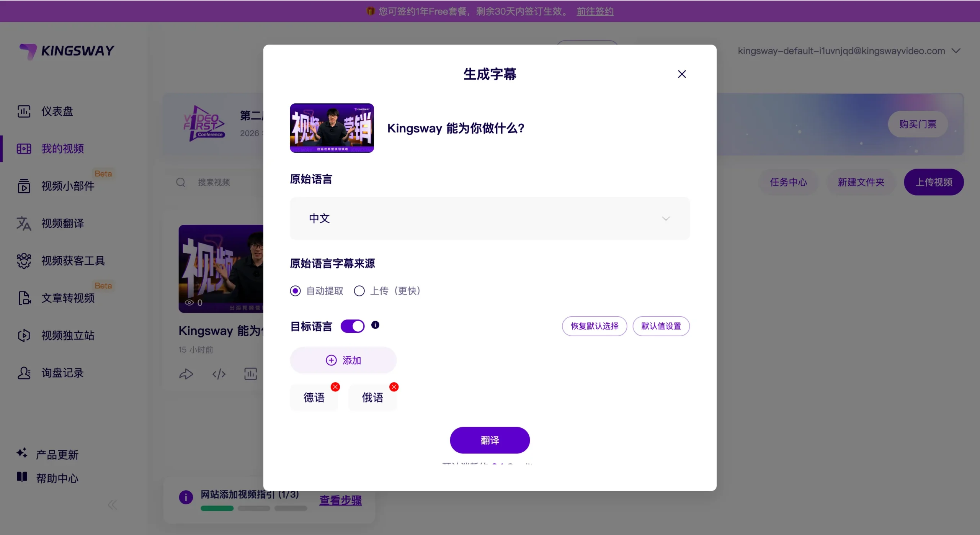Click the search magnifier icon

[181, 182]
